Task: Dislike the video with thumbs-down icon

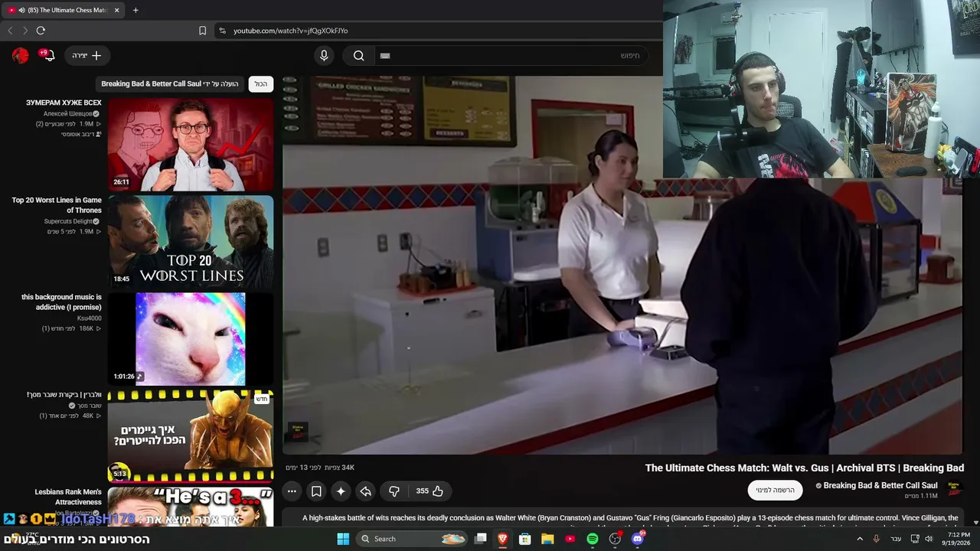Action: click(394, 491)
